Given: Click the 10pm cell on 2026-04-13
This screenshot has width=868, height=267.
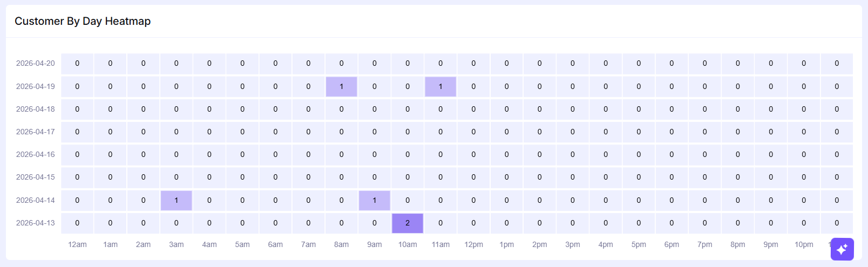Looking at the screenshot, I should [x=804, y=223].
